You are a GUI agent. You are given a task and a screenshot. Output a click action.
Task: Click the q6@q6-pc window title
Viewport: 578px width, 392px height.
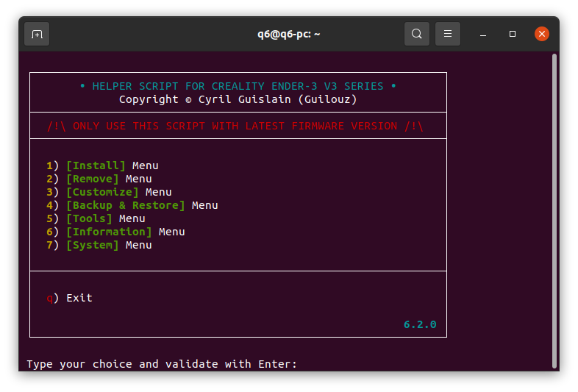tap(288, 34)
